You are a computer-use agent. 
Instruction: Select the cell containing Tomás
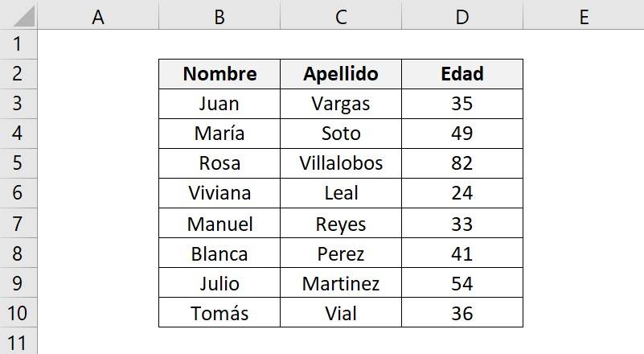coord(219,313)
